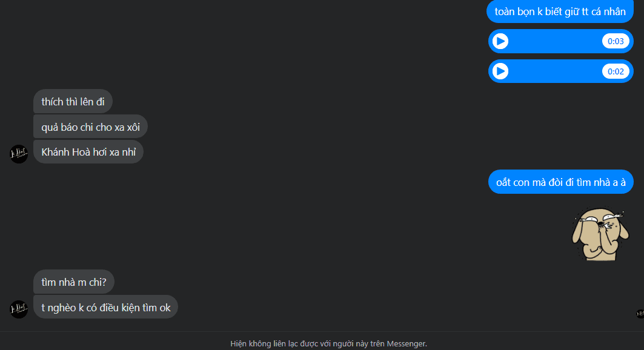Click the tiny seen-receipt avatar at chat bottom

[640, 314]
